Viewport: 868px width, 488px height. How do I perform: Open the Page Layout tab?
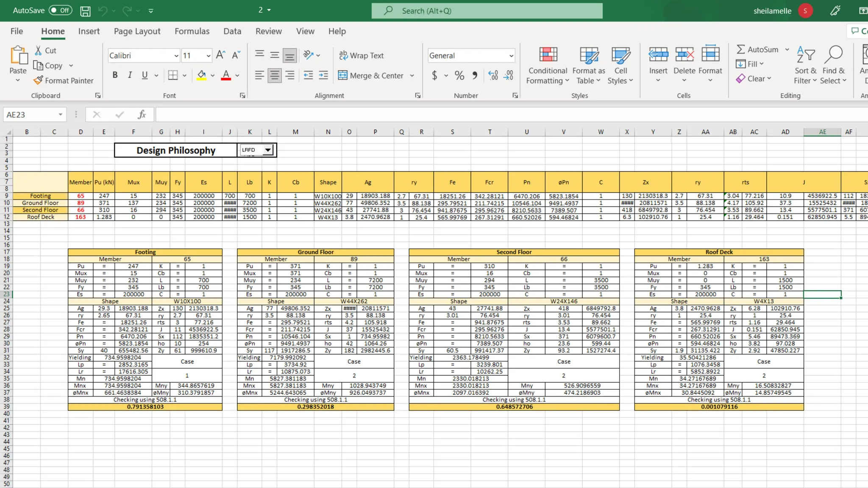click(x=137, y=31)
